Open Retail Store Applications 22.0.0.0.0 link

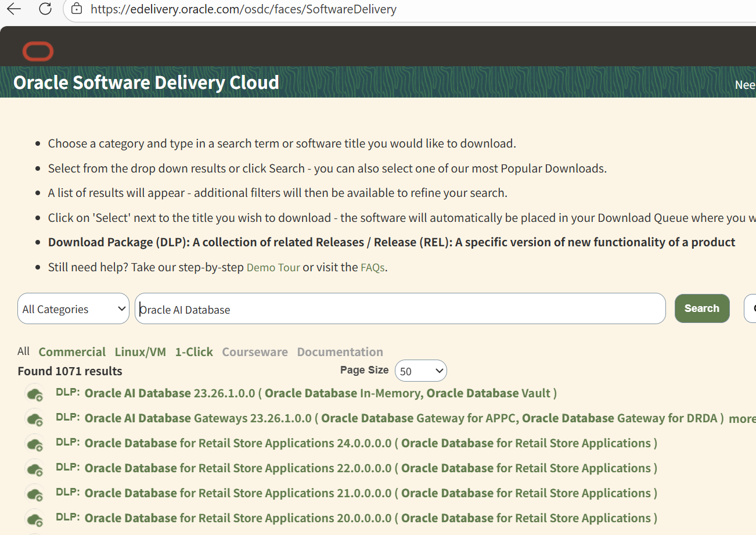coord(371,468)
